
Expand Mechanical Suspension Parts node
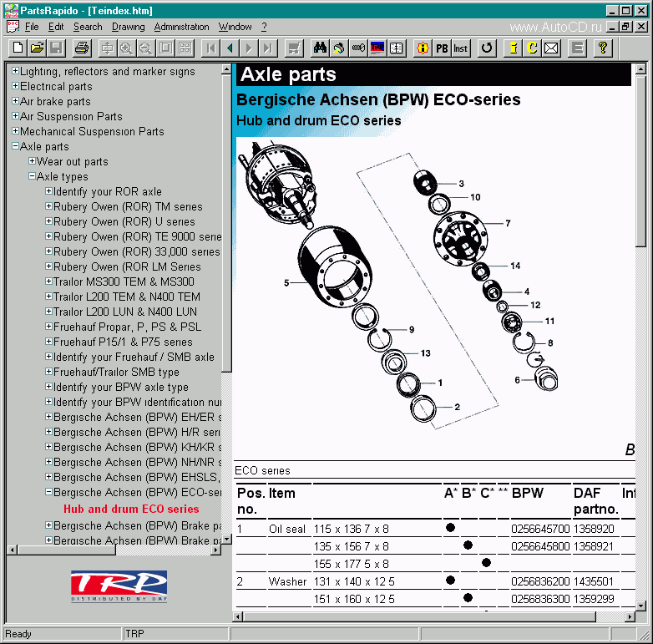pyautogui.click(x=15, y=131)
